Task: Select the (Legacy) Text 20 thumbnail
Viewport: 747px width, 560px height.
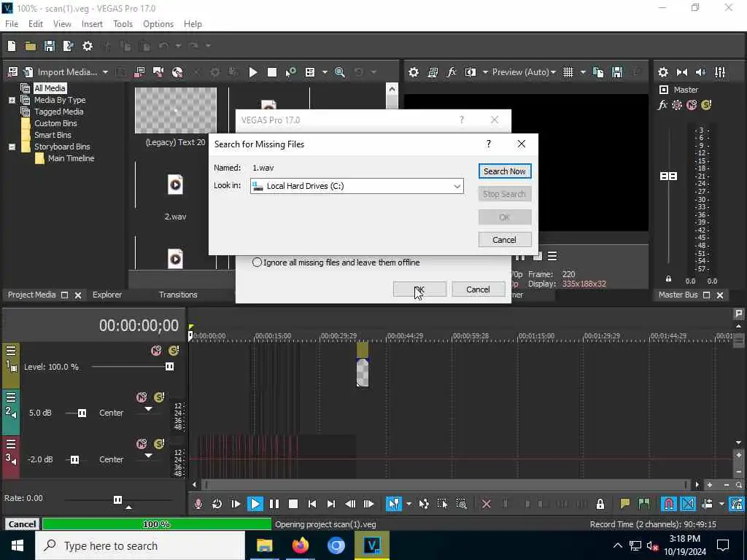Action: click(176, 111)
